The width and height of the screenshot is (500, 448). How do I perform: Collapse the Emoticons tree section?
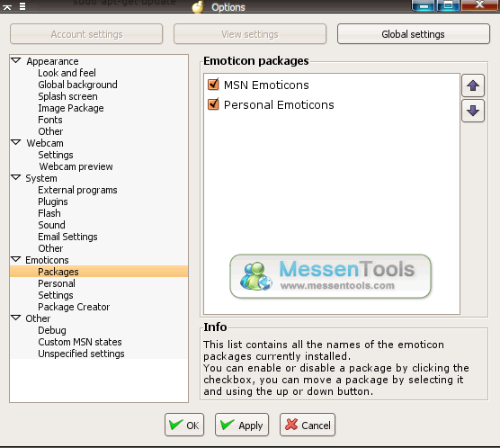[16, 259]
